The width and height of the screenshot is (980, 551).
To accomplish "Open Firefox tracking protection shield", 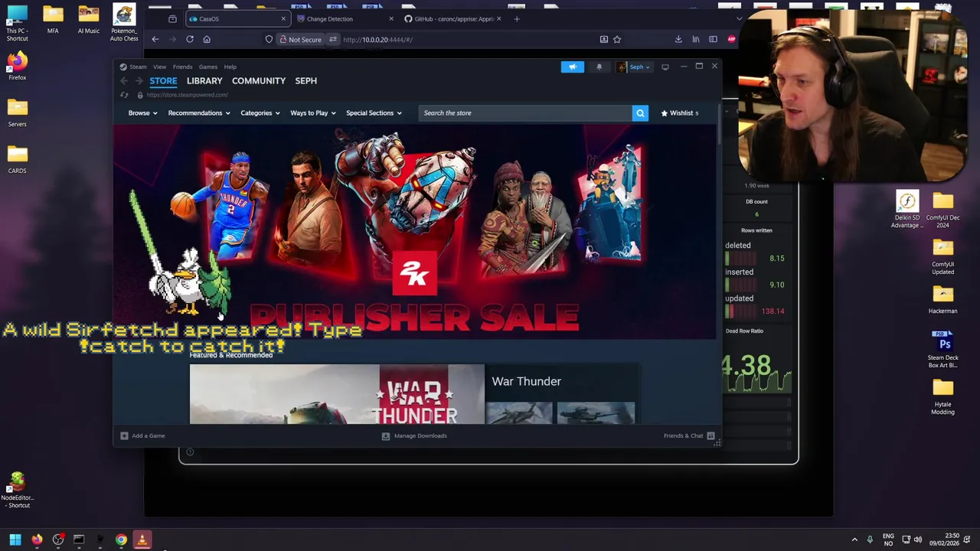I will (269, 39).
